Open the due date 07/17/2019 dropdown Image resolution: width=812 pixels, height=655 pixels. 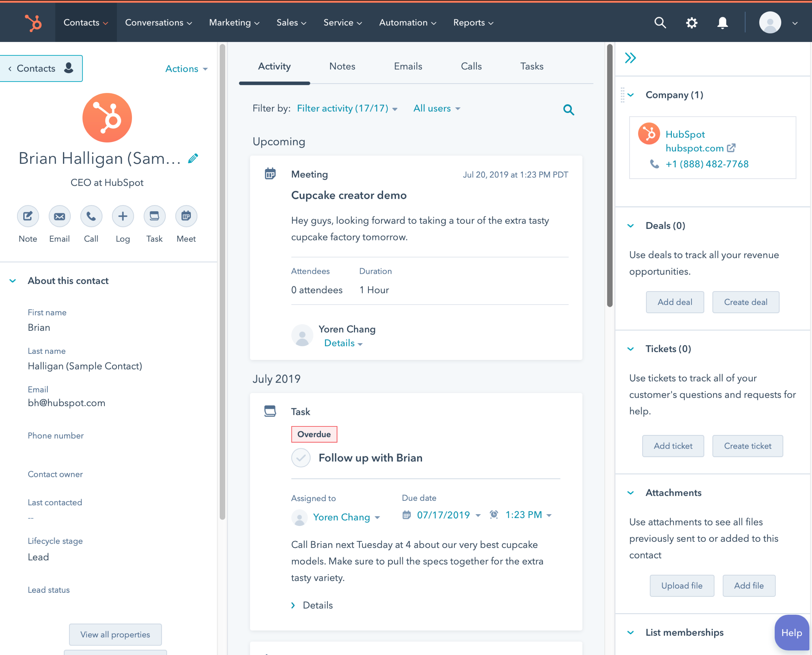point(449,515)
